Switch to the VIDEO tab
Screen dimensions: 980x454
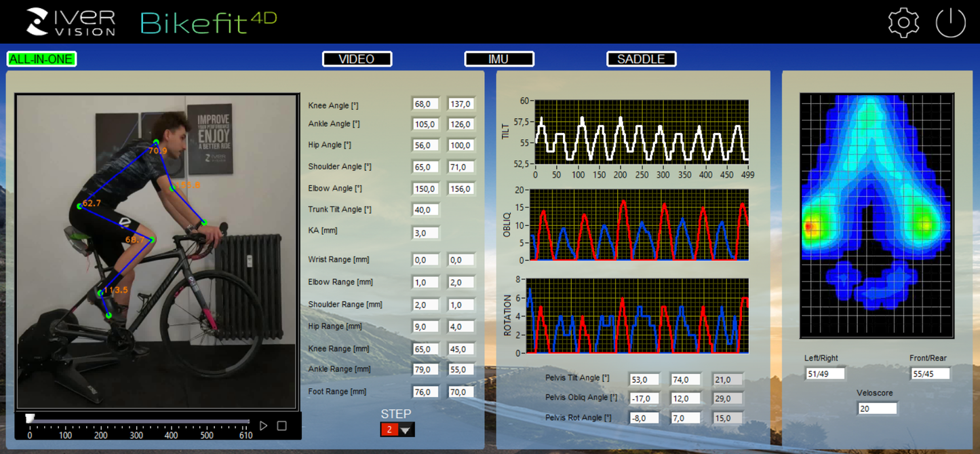tap(357, 58)
